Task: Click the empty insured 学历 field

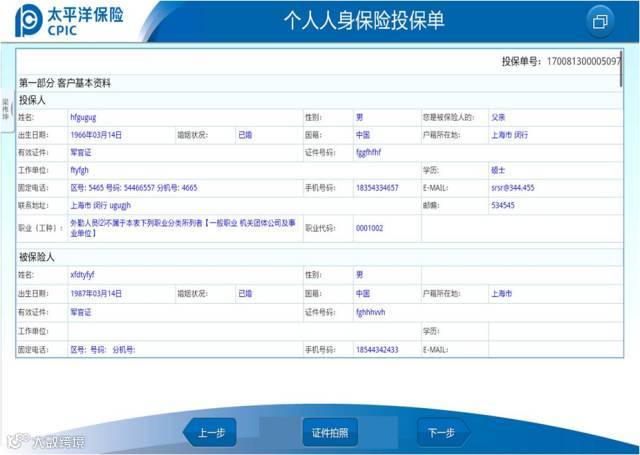Action: point(556,331)
